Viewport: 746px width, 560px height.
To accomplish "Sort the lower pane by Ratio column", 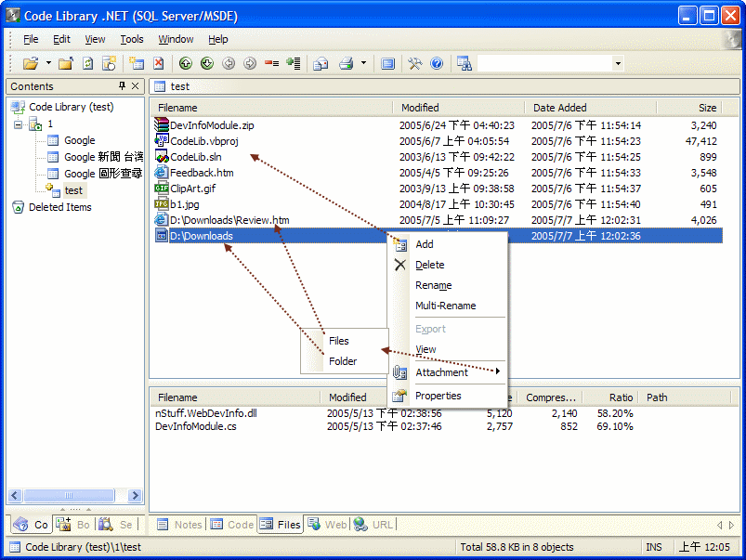I will pos(610,397).
